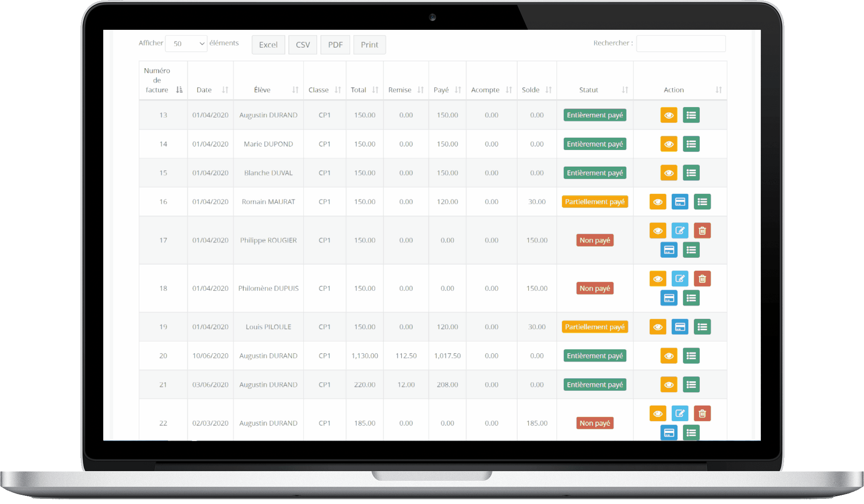Select student name Louis PILOULE
This screenshot has width=864, height=504.
click(268, 327)
